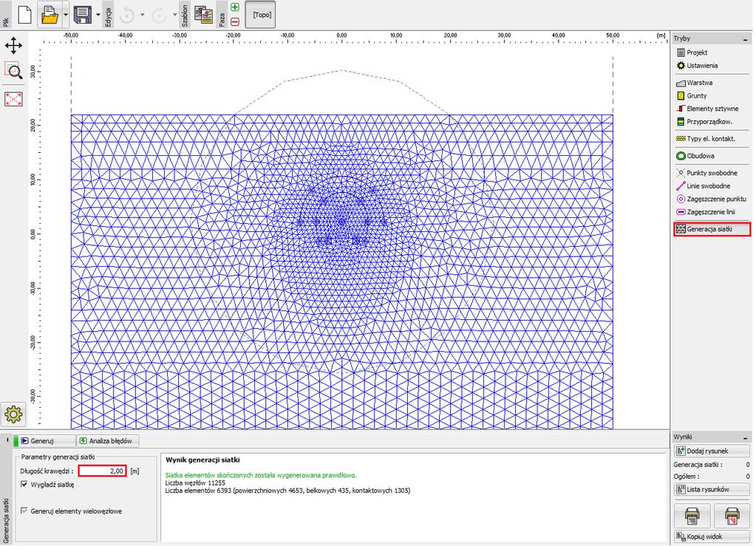The height and width of the screenshot is (546, 756).
Task: Click the Plik menu label
Action: point(6,22)
